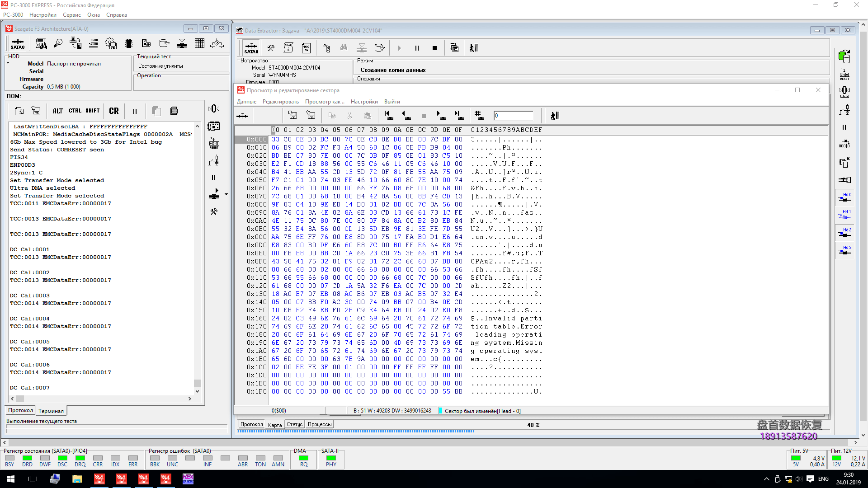Click the sector number input field
This screenshot has width=868, height=488.
click(x=514, y=116)
